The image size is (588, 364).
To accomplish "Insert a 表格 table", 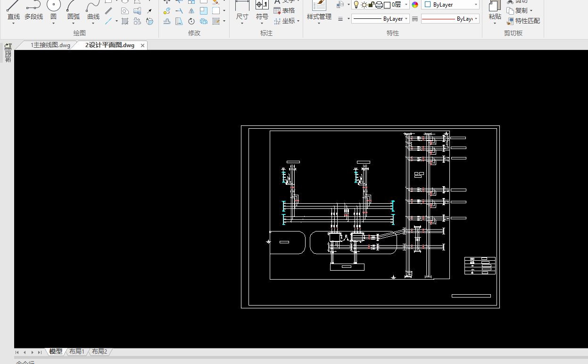I will point(284,10).
